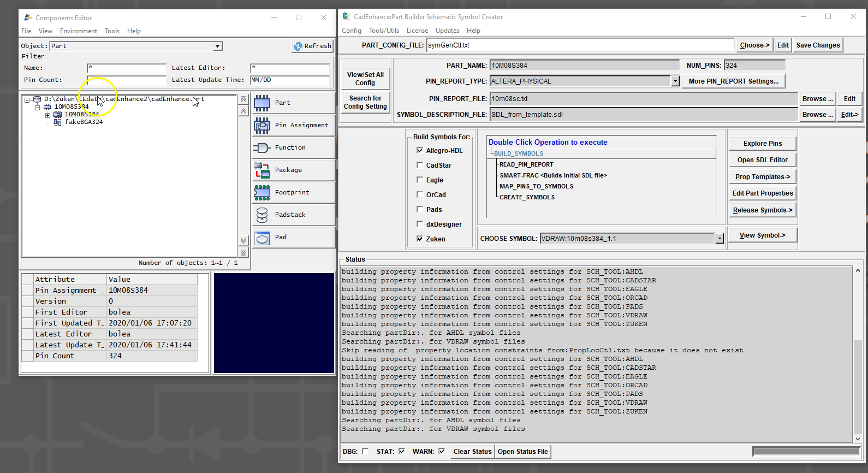The image size is (868, 473).
Task: Click the Refresh icon button
Action: [298, 46]
